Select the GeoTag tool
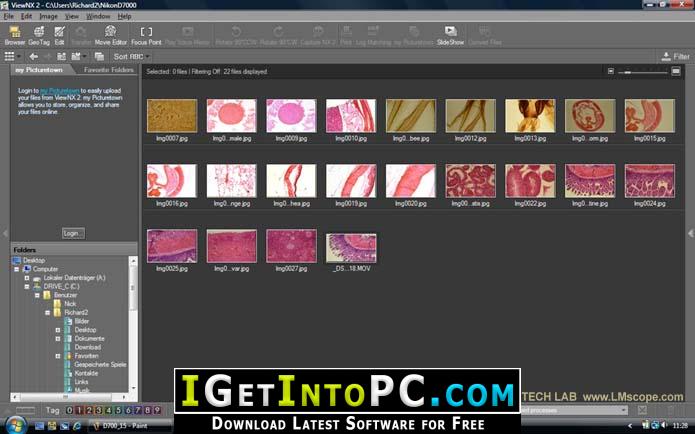Image resolution: width=695 pixels, height=434 pixels. point(39,35)
